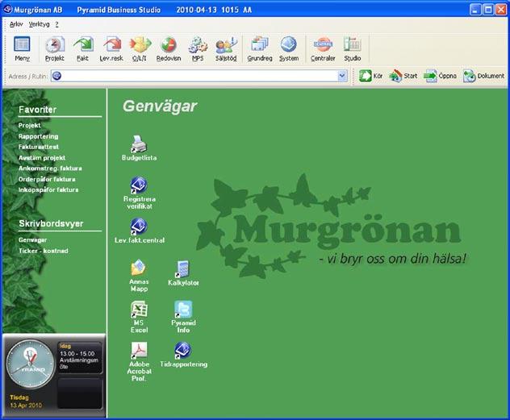Image resolution: width=510 pixels, height=420 pixels.
Task: Open the Meny toolbar icon
Action: tap(22, 48)
